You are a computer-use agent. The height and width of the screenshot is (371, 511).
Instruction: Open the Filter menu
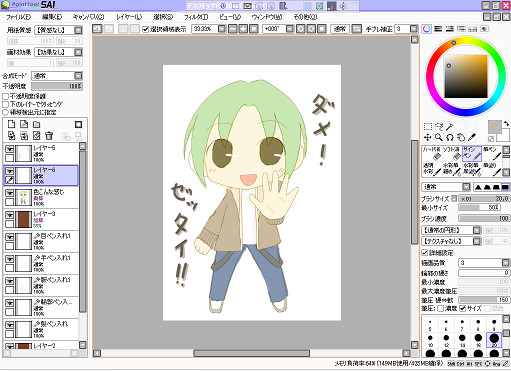tap(196, 17)
